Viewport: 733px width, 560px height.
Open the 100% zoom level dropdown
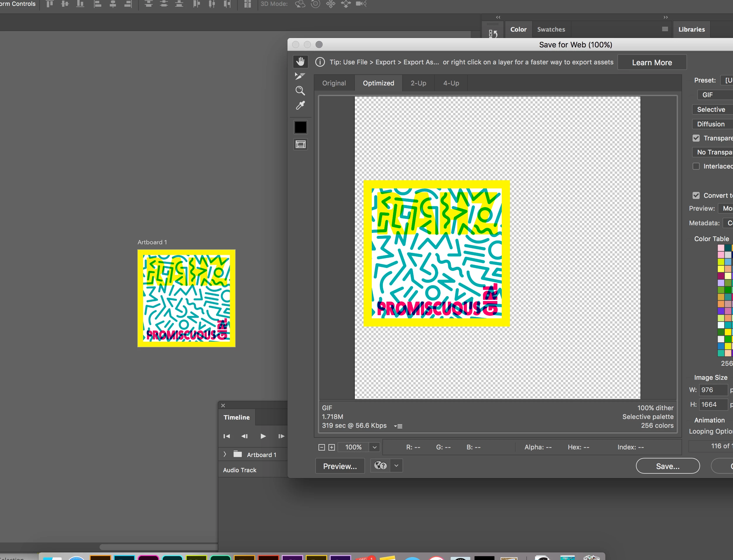coord(374,447)
